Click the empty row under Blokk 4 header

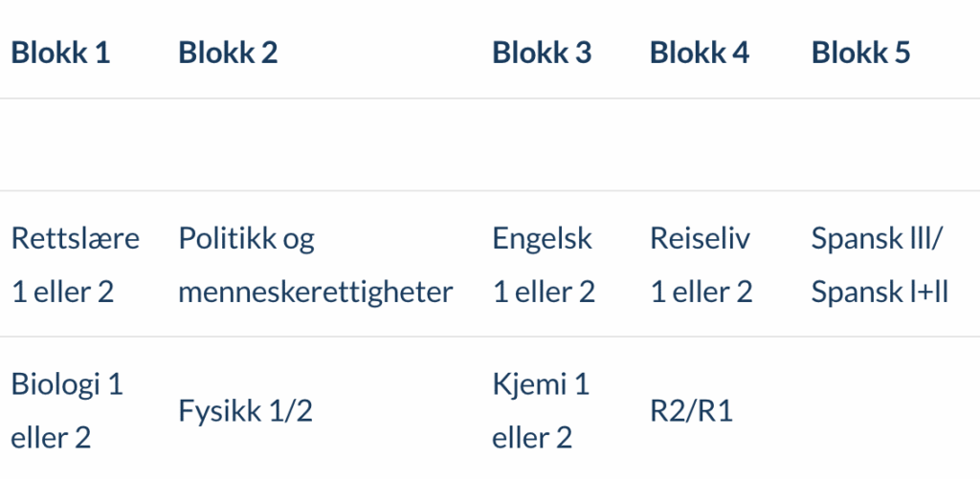point(720,144)
